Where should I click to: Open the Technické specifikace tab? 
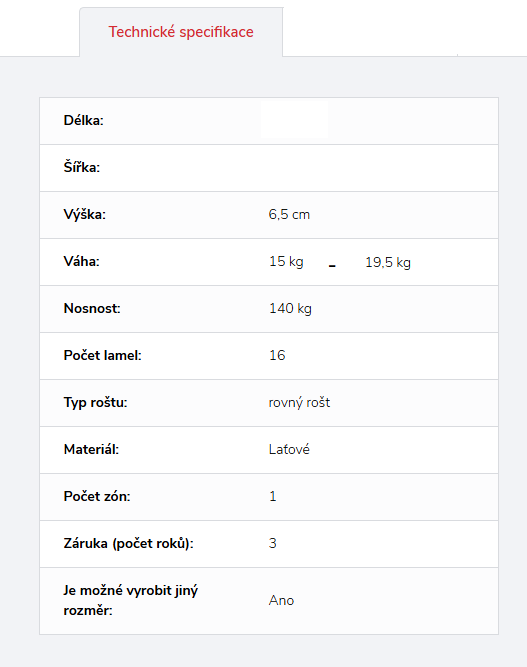[x=181, y=32]
